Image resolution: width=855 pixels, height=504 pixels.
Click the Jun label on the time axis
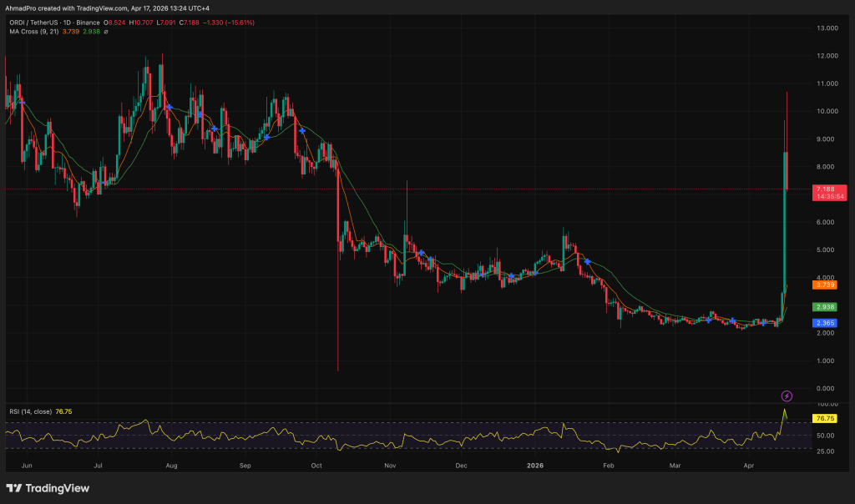click(x=27, y=466)
